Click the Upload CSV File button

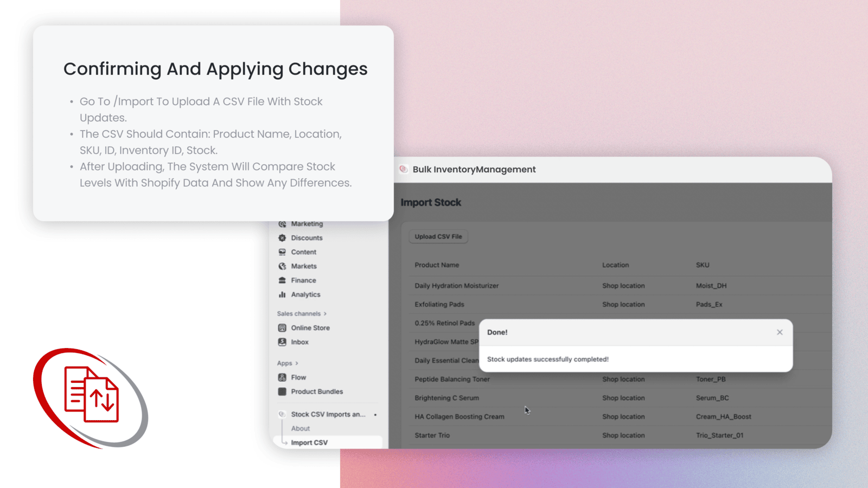click(x=438, y=236)
